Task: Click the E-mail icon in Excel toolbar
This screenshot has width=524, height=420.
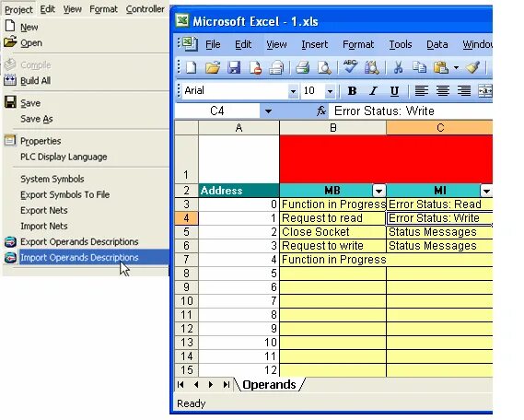Action: click(x=276, y=67)
